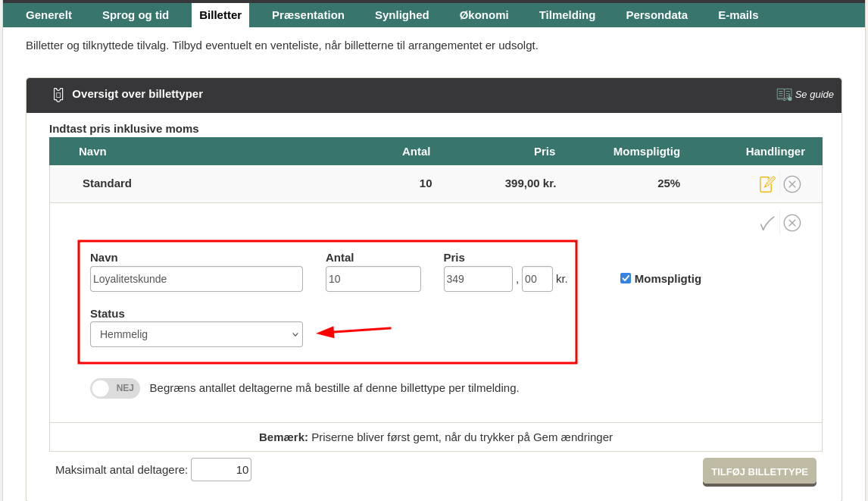Cancel the new ticket row edit
Image resolution: width=868 pixels, height=501 pixels.
[x=792, y=223]
